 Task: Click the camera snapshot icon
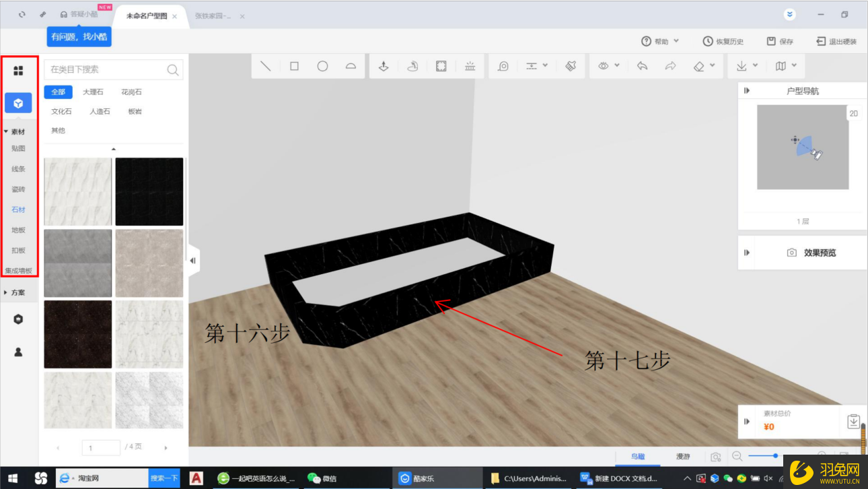coord(716,457)
